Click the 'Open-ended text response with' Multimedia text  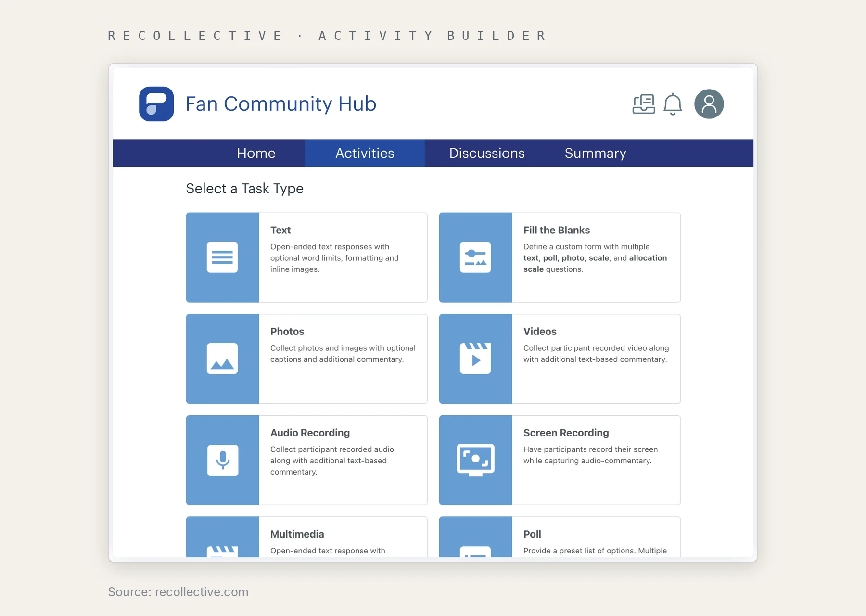click(x=328, y=551)
